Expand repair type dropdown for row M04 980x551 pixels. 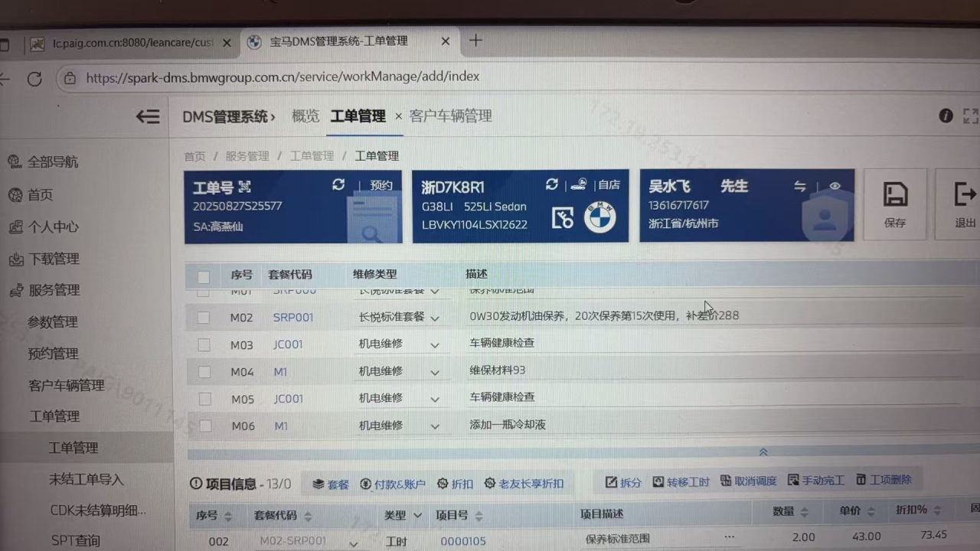tap(435, 373)
